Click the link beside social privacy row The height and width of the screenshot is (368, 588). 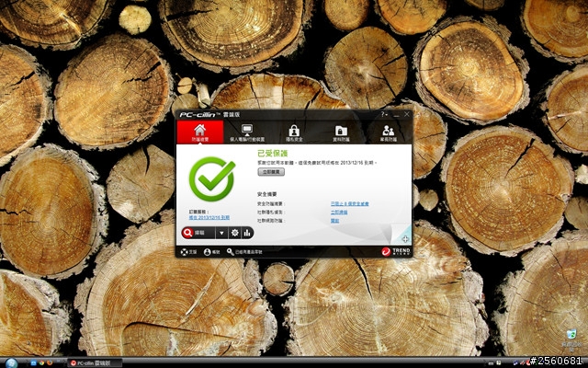coord(339,213)
